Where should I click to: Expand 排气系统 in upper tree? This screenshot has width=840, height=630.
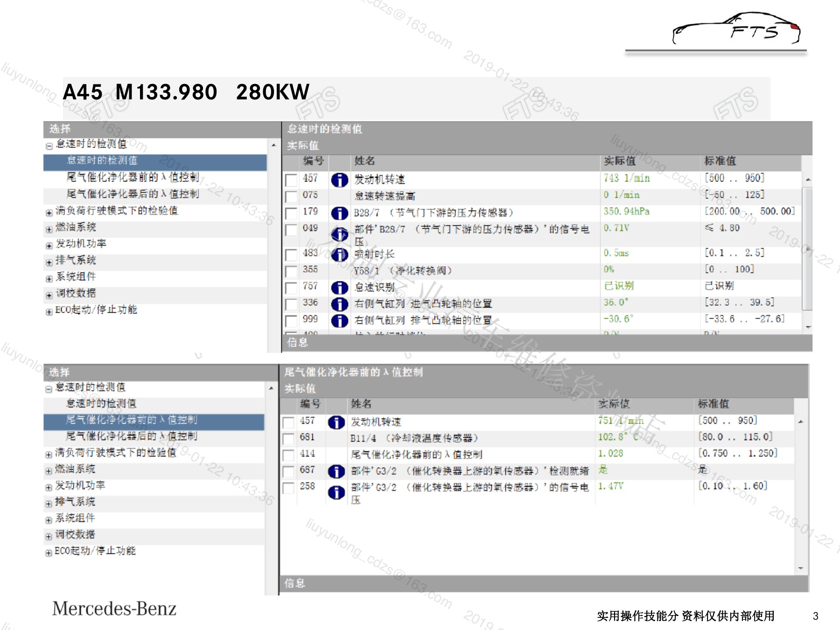(x=49, y=262)
